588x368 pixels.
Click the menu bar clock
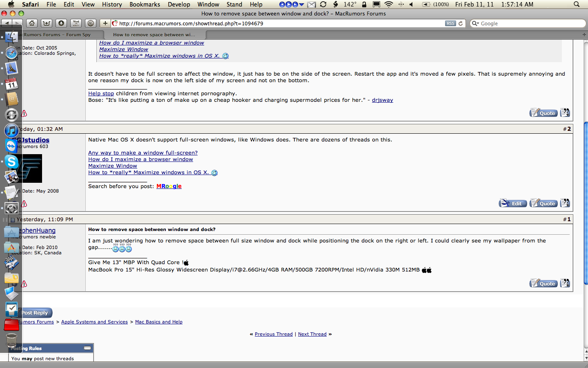pyautogui.click(x=494, y=4)
